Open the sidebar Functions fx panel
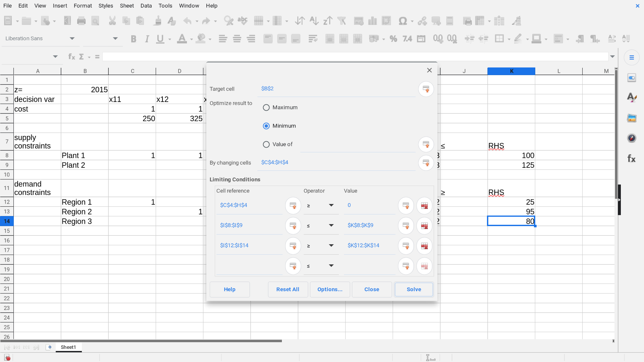 click(x=632, y=158)
